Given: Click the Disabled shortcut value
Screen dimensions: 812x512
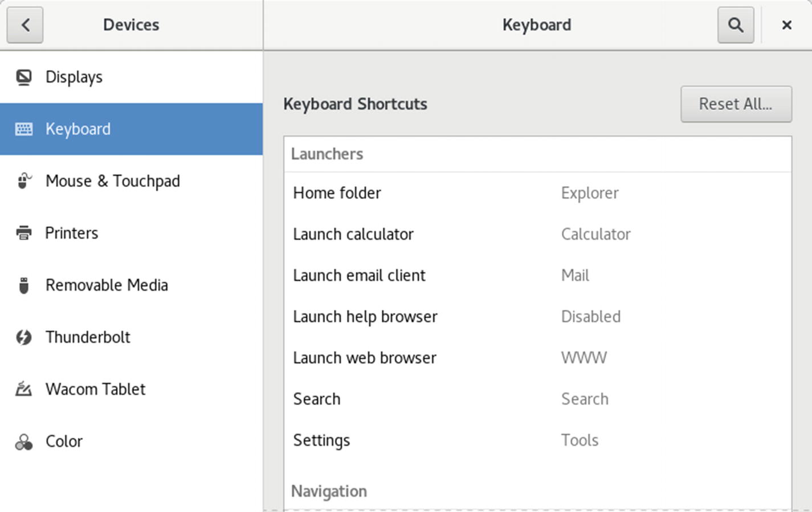Looking at the screenshot, I should [x=591, y=317].
